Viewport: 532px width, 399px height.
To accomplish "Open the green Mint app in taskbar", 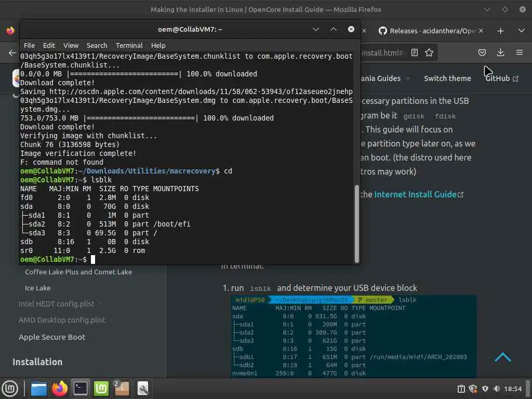I will (x=101, y=389).
